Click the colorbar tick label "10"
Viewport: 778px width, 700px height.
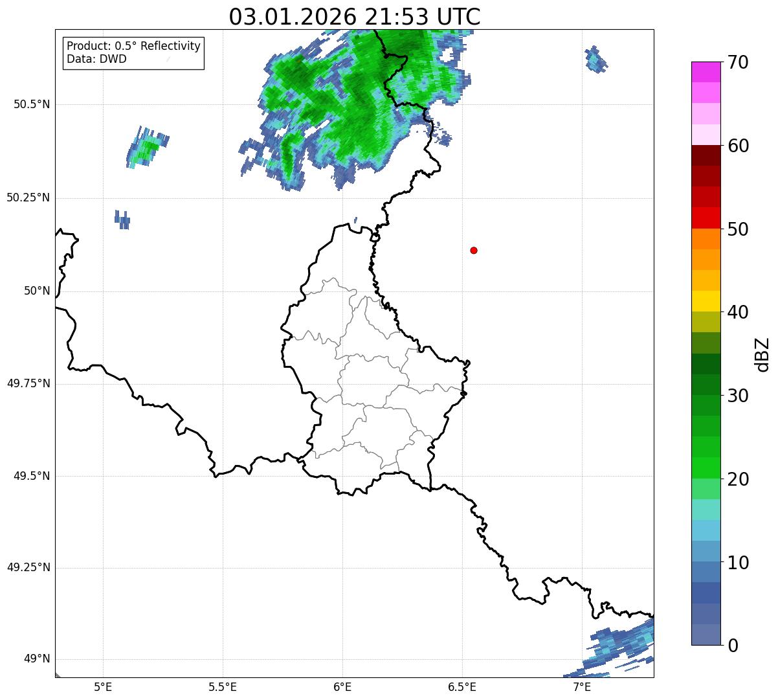click(737, 563)
